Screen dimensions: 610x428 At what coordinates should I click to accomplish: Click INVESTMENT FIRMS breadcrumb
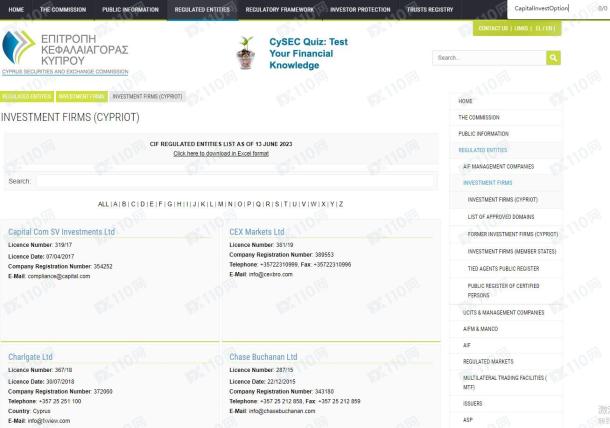[82, 96]
